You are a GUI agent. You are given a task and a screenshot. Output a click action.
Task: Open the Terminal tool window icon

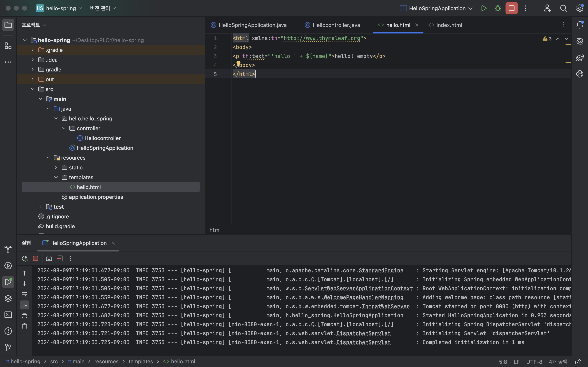coord(8,315)
